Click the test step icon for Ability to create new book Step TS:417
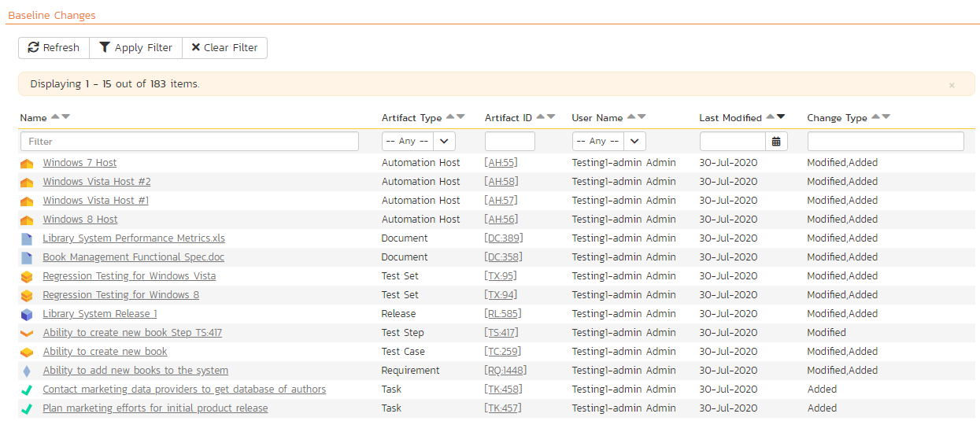This screenshot has width=980, height=421. 27,334
